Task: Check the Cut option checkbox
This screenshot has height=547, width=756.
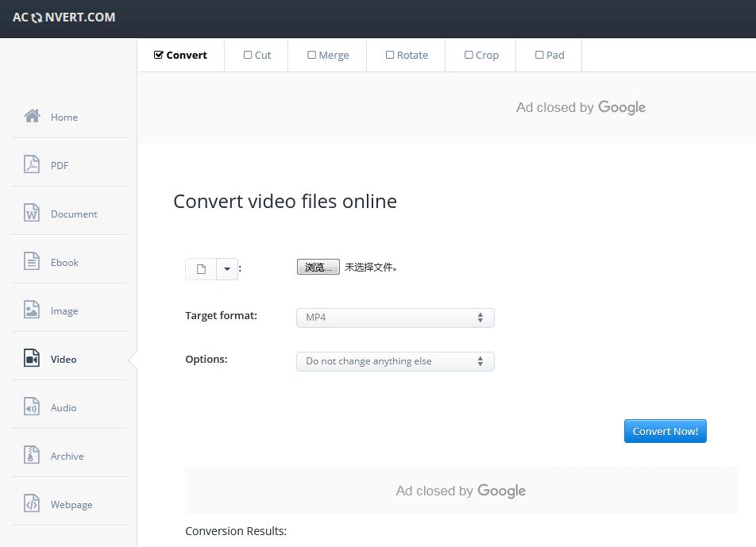Action: coord(248,55)
